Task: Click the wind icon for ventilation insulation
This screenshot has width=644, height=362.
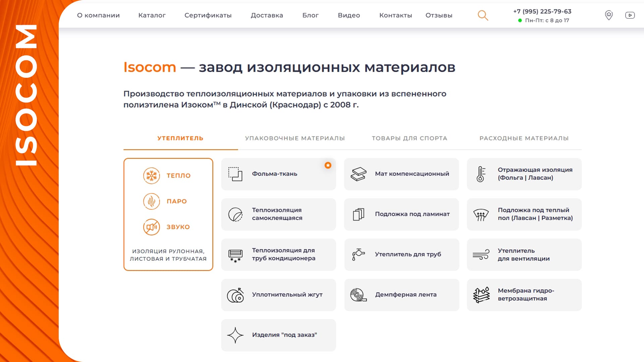Action: (x=481, y=254)
